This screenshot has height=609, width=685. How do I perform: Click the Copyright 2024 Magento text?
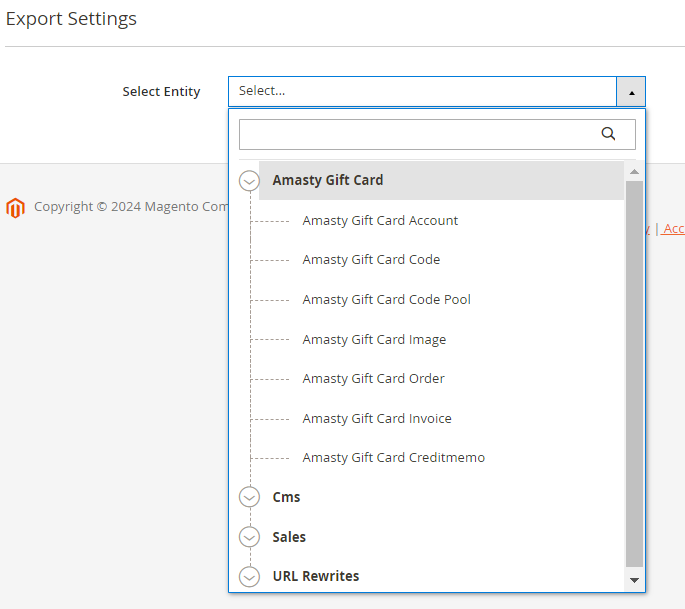[x=131, y=207]
